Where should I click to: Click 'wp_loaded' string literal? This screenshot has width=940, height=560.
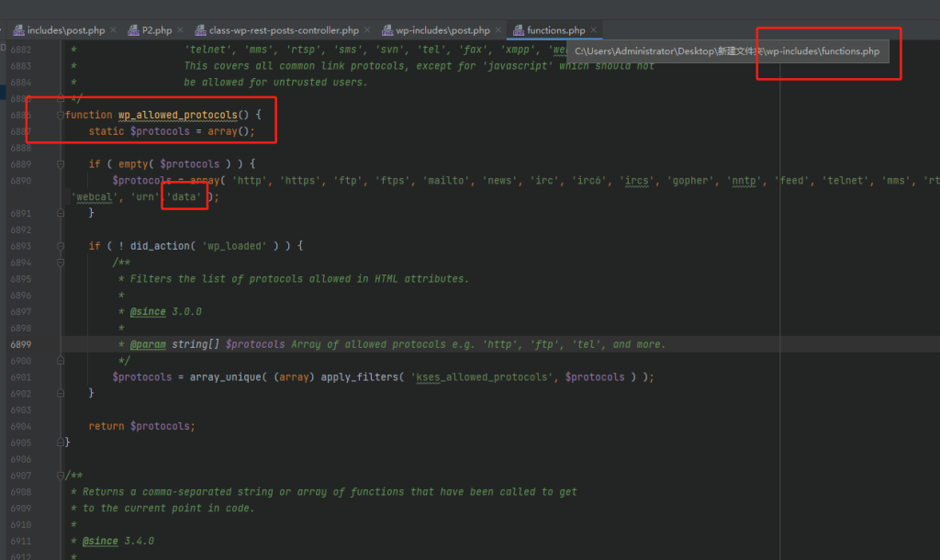tap(234, 246)
